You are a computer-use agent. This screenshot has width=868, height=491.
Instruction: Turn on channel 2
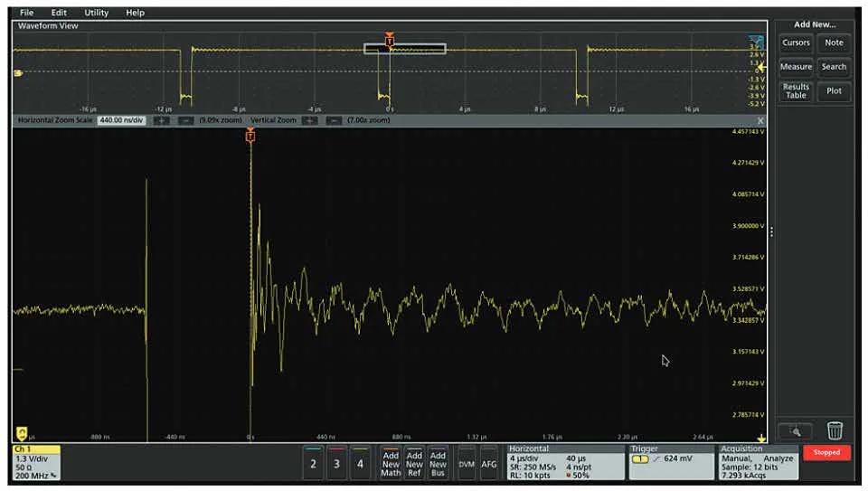tap(313, 463)
